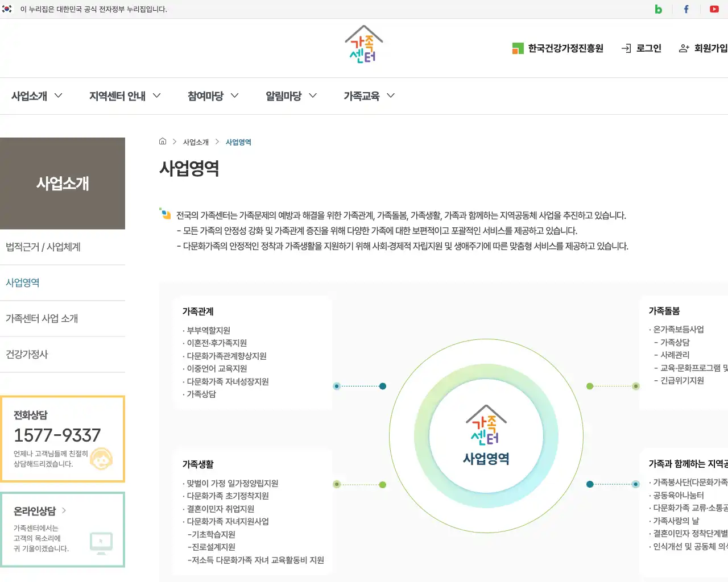Open the Naver blog icon link

[x=658, y=9]
